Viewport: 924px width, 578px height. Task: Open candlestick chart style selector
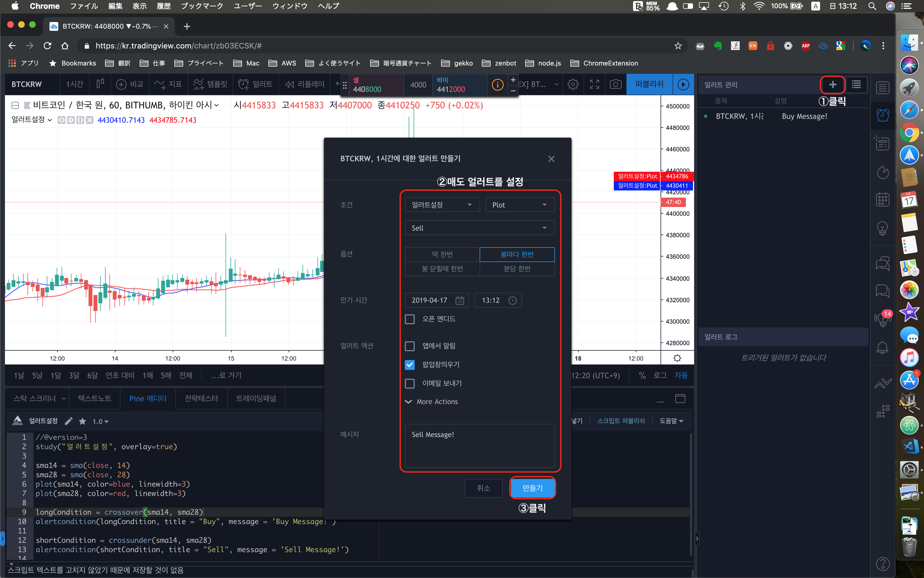(100, 84)
